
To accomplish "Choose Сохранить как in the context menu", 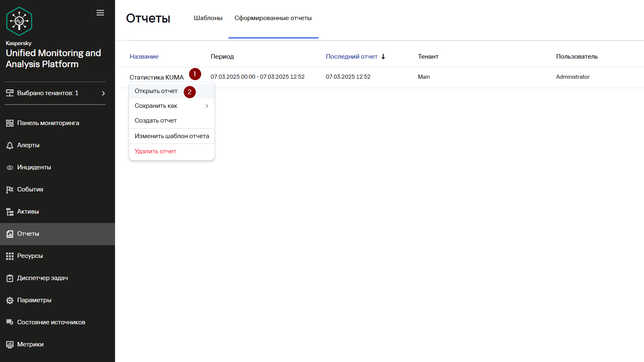I will [172, 106].
